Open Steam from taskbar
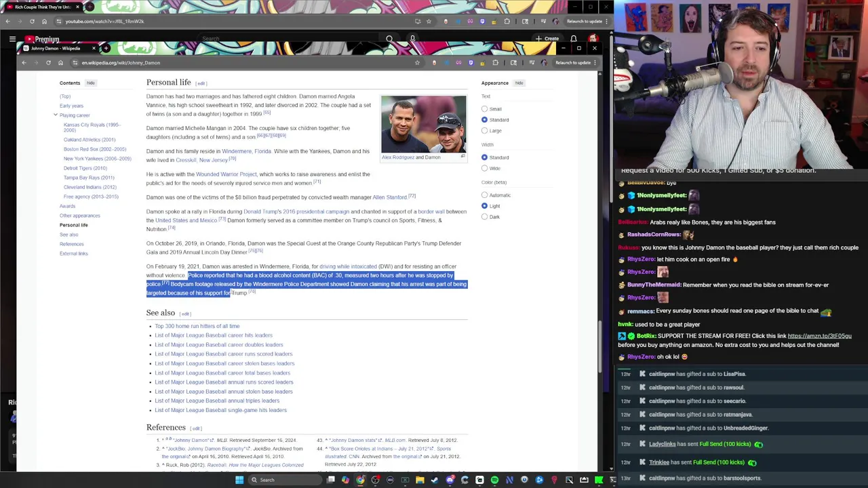This screenshot has width=868, height=488. point(435,480)
